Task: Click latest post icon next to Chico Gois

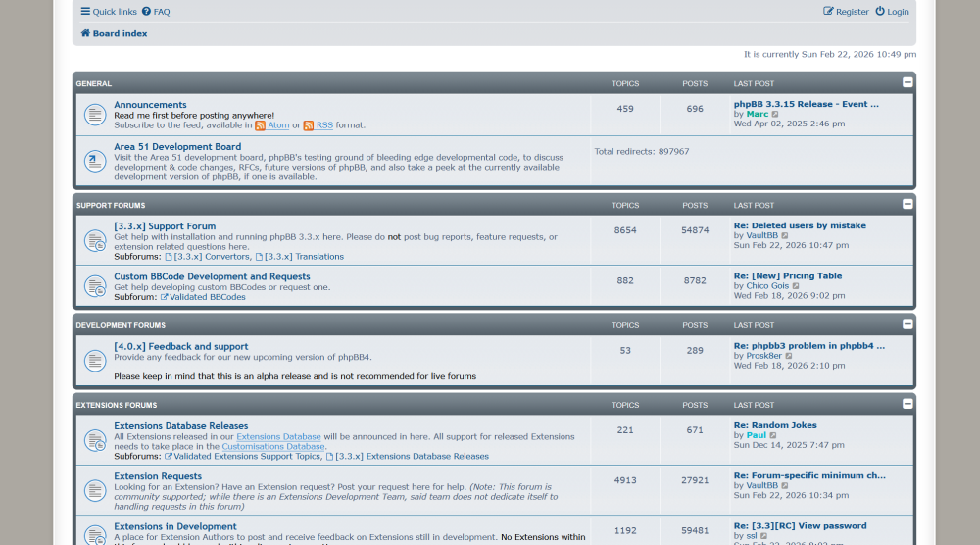Action: point(796,286)
